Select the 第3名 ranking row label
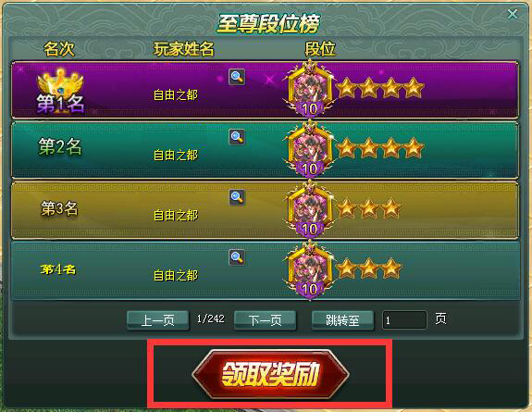Screen dimensions: 532x412 tap(60, 208)
